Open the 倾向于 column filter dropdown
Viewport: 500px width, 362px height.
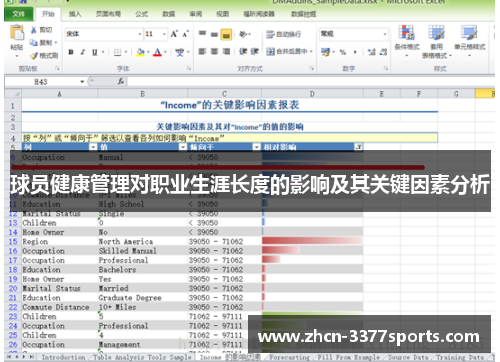256,147
